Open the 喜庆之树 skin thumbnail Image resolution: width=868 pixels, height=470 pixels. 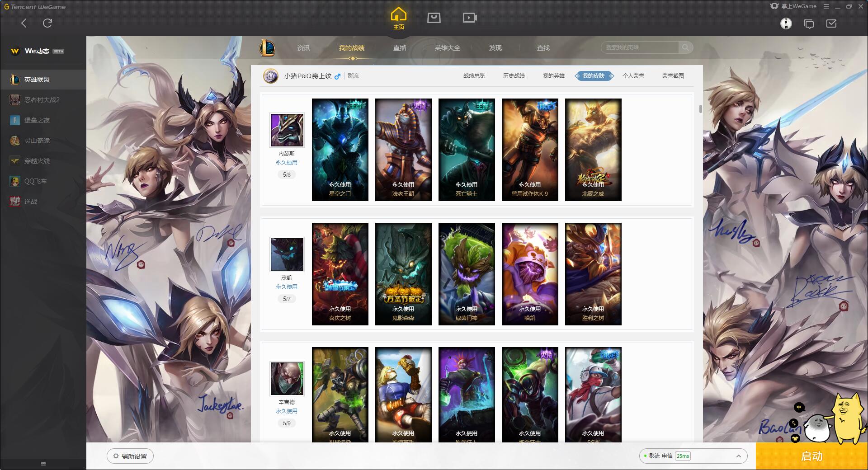pyautogui.click(x=340, y=274)
